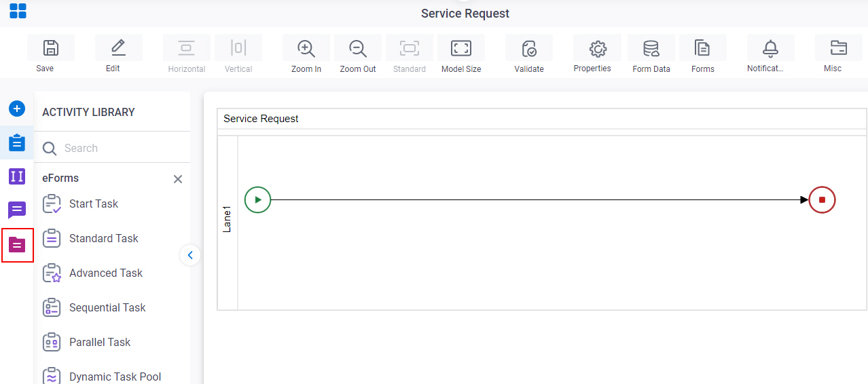Select the Parallel Task activity icon
868x384 pixels.
(52, 342)
